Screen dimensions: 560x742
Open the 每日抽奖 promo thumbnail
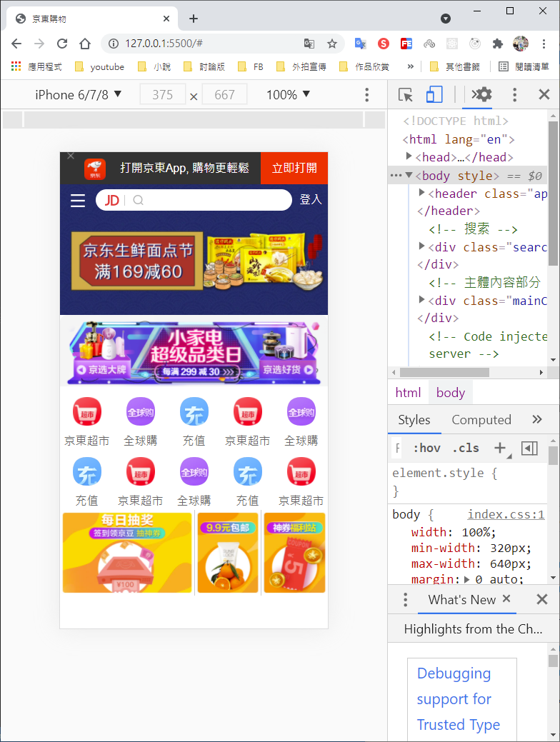click(x=127, y=553)
